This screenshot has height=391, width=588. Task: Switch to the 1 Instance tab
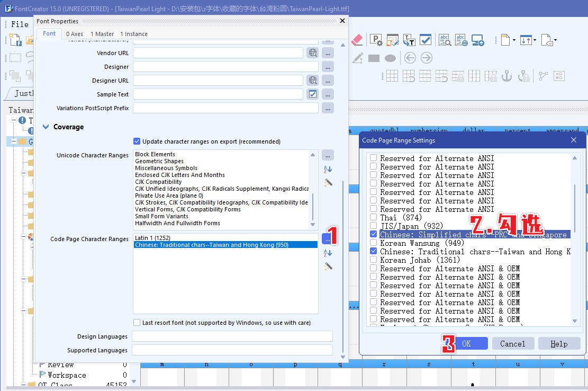click(x=134, y=34)
